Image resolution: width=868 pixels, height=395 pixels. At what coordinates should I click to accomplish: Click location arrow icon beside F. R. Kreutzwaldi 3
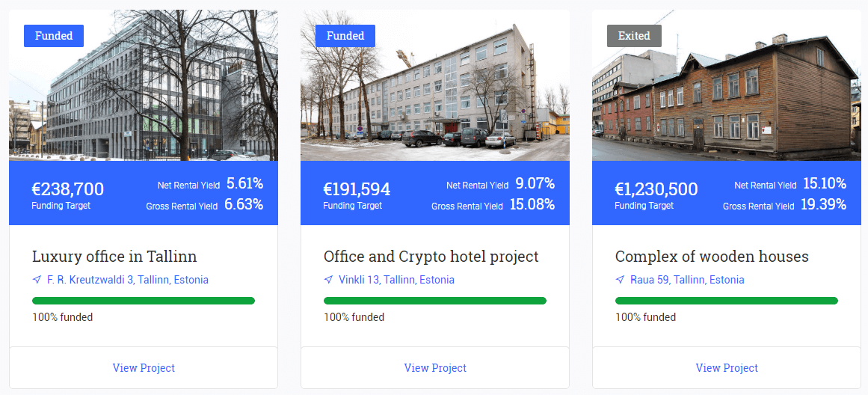pos(37,280)
